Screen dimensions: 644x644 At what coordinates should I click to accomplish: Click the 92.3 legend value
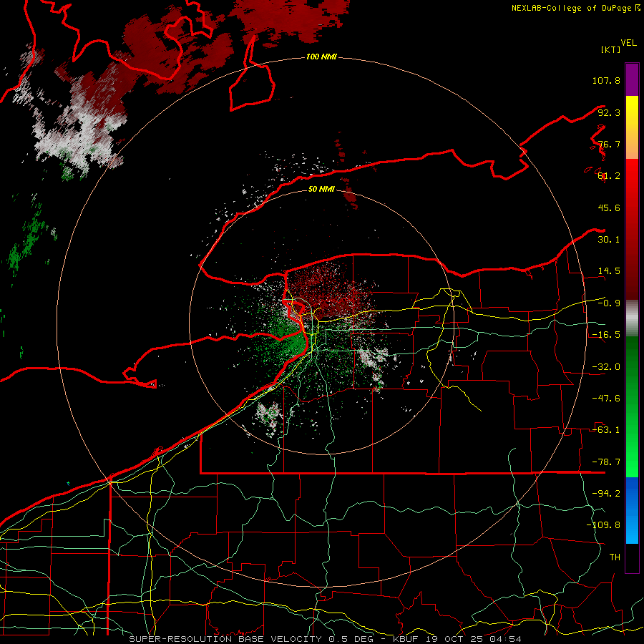(x=609, y=112)
